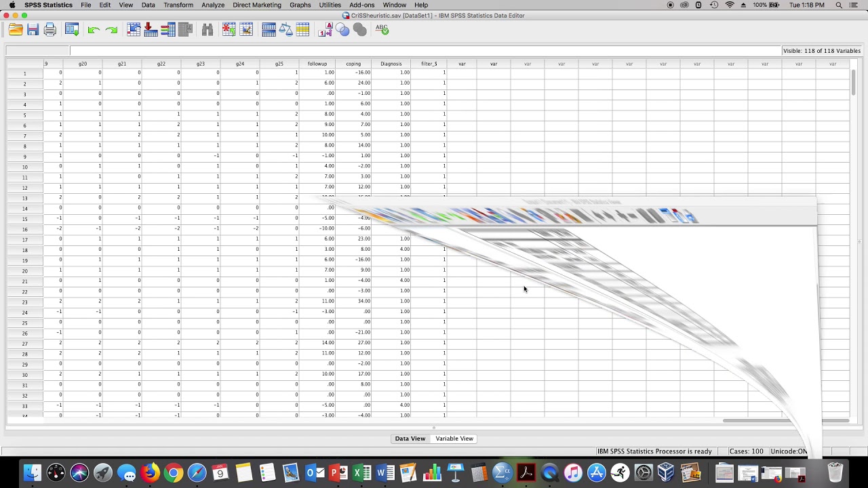Redo action with green arrow icon

112,30
